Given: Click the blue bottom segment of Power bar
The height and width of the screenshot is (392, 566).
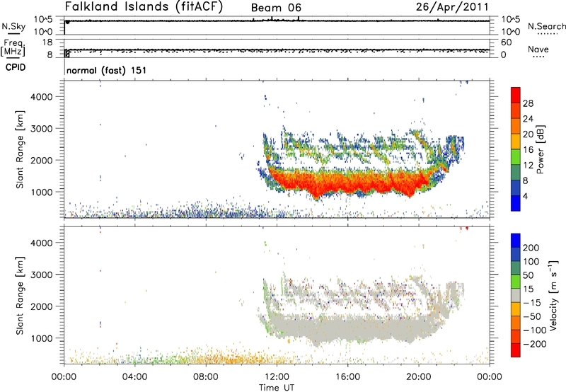Looking at the screenshot, I should point(516,204).
